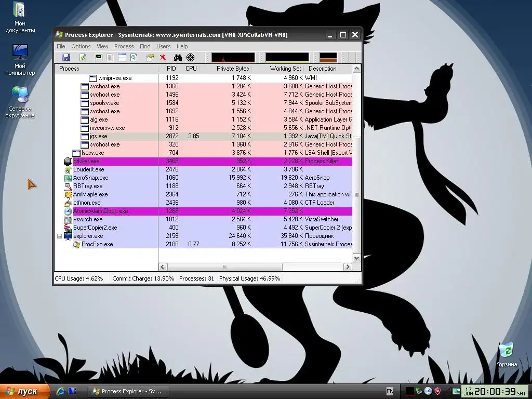Open the process Properties toolbar icon

pyautogui.click(x=150, y=58)
